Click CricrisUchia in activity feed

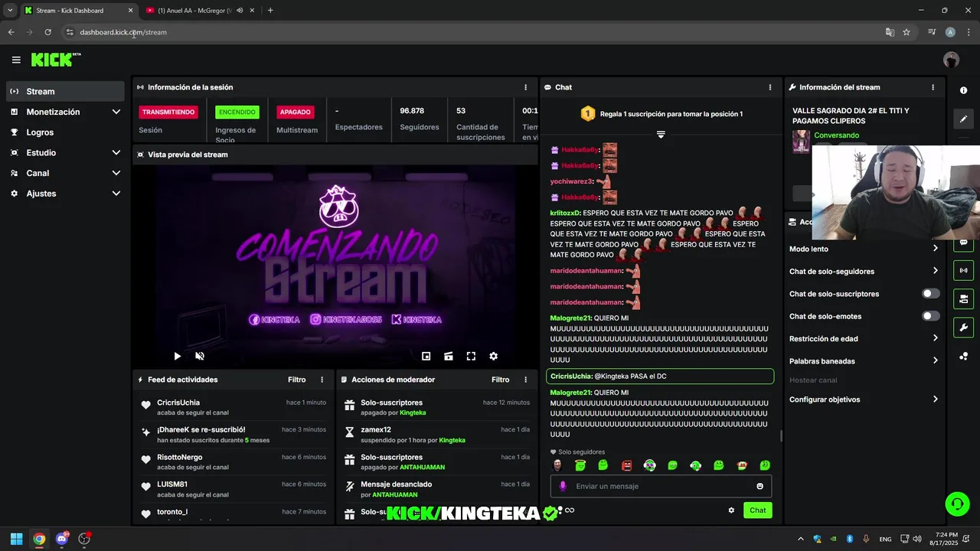click(178, 403)
